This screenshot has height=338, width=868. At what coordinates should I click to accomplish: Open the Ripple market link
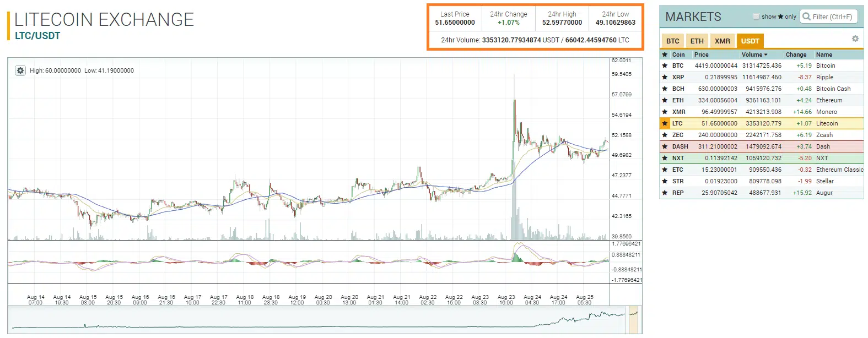pyautogui.click(x=824, y=77)
